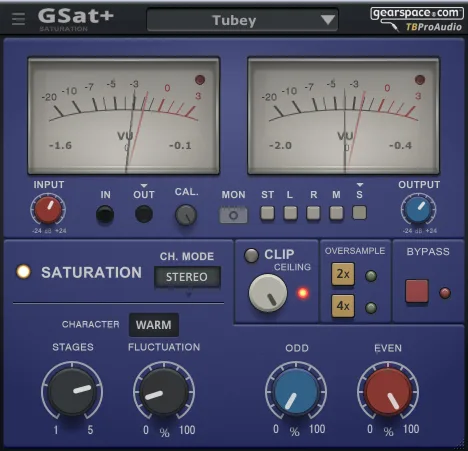
Task: Enable 4x oversampling
Action: (x=343, y=306)
